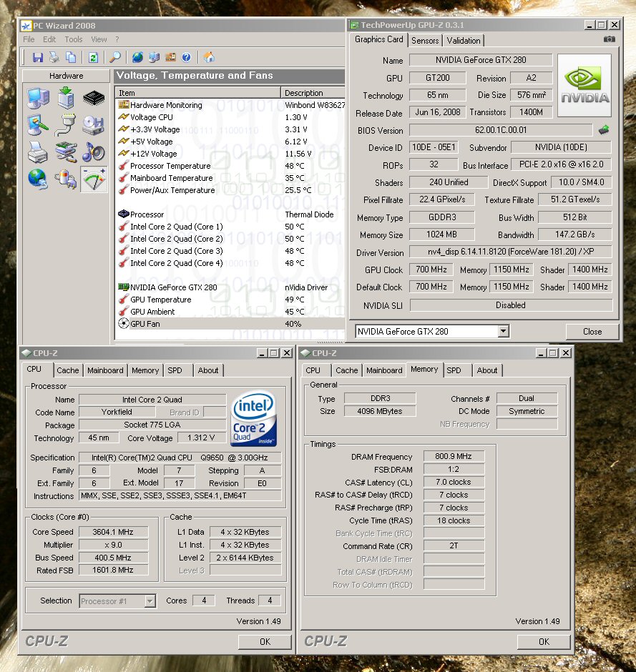Select the processor chip icon in Hardware panel

[x=93, y=98]
